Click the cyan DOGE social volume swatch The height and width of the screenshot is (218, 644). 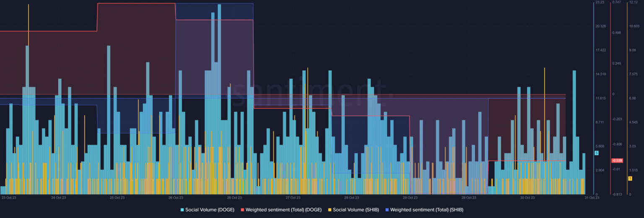(182, 209)
